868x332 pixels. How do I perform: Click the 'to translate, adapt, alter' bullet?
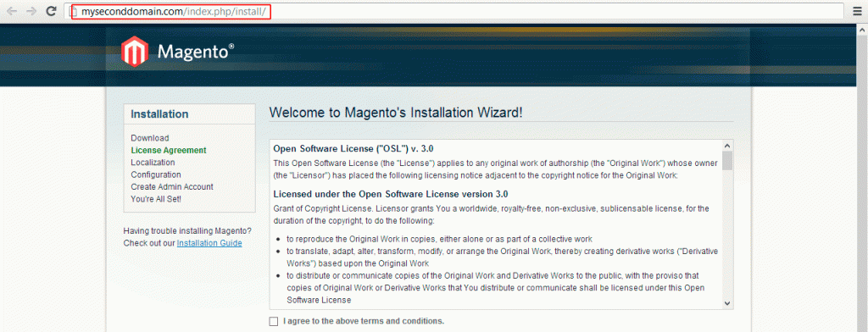click(x=502, y=257)
